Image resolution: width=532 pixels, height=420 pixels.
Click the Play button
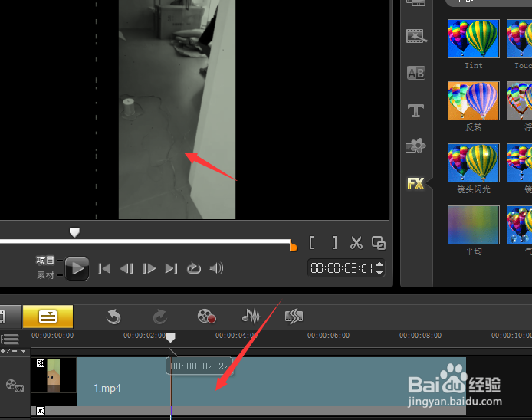click(x=77, y=268)
